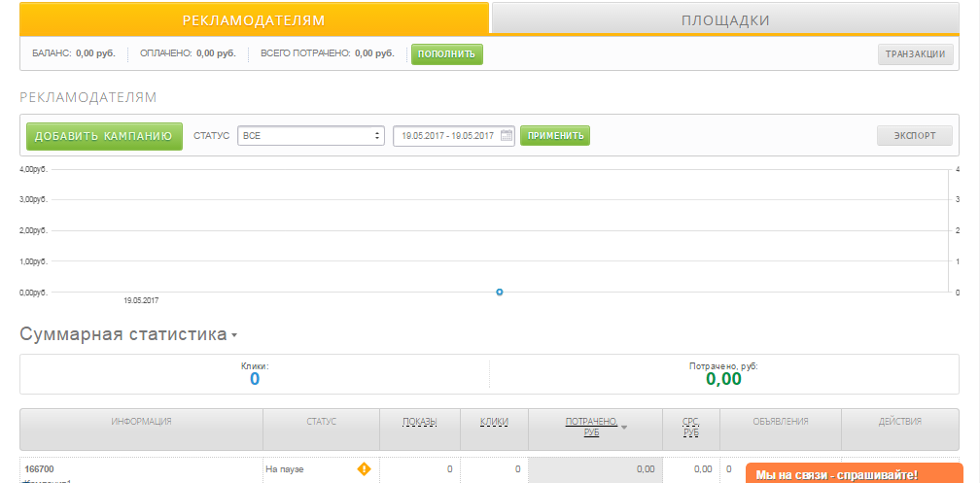This screenshot has height=483, width=980.
Task: Sort table by Показы column
Action: [420, 422]
